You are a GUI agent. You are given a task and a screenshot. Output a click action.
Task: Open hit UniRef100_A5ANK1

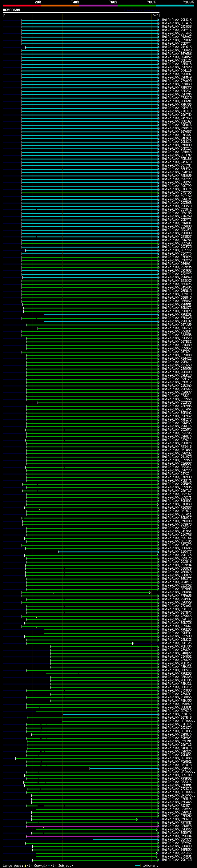pos(176,761)
